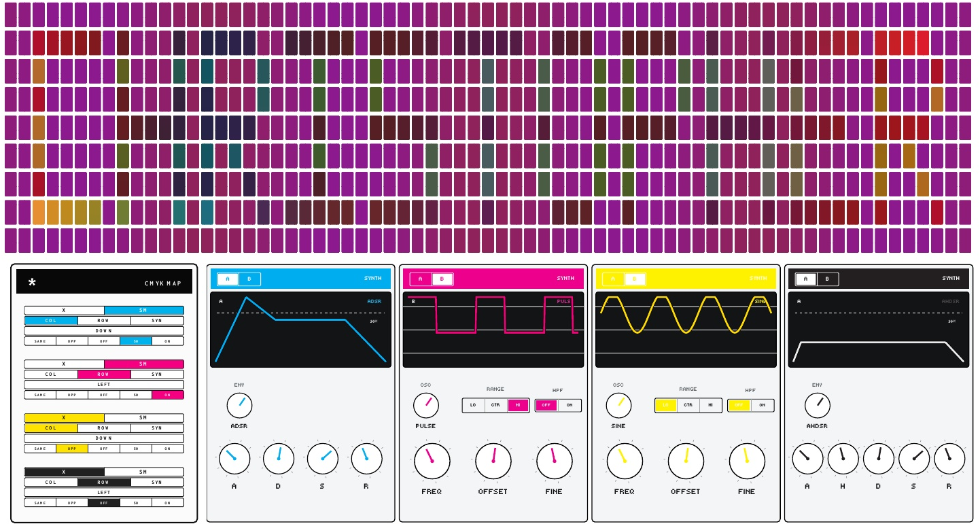Select COL in the black map group
Image resolution: width=980 pixels, height=524 pixels.
51,482
